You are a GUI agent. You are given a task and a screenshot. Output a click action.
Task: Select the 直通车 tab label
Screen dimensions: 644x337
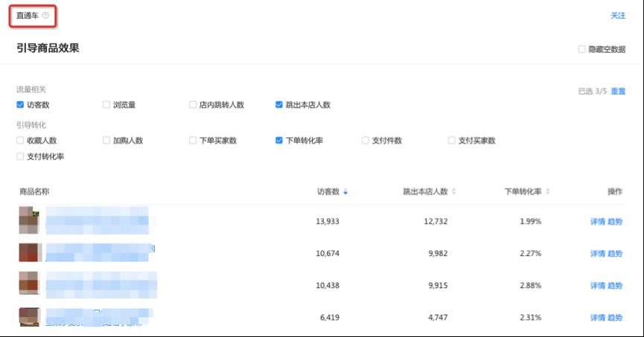pos(28,16)
